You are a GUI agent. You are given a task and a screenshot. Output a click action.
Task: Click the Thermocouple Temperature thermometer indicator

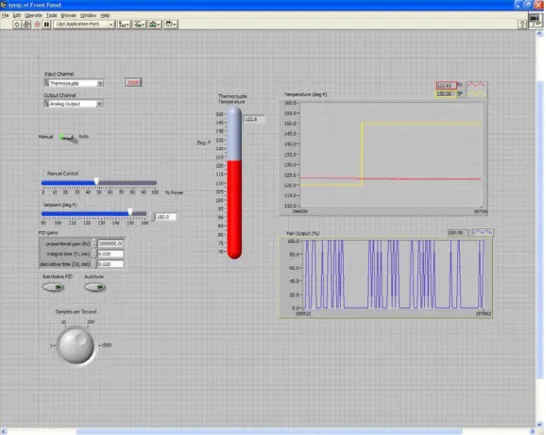pos(234,183)
